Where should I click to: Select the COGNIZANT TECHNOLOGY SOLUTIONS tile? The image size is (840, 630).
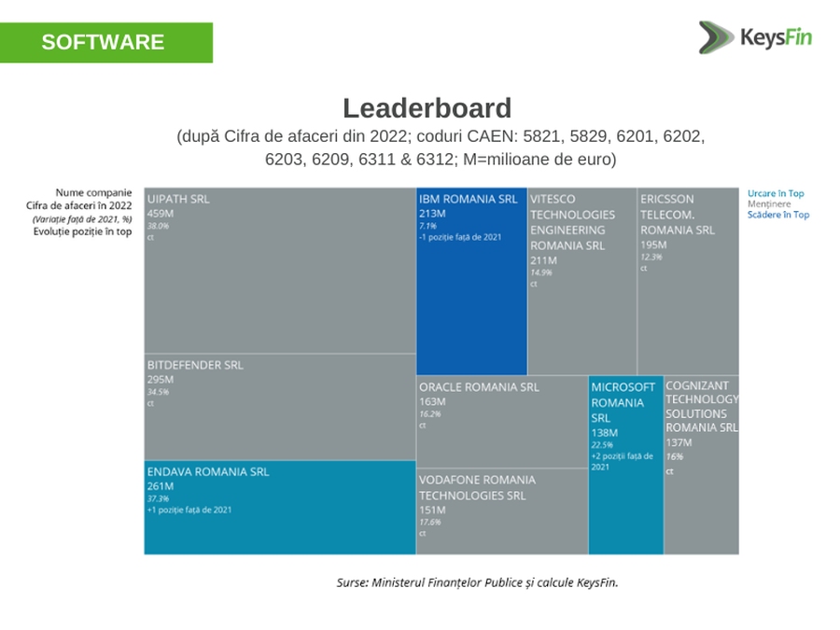701,465
